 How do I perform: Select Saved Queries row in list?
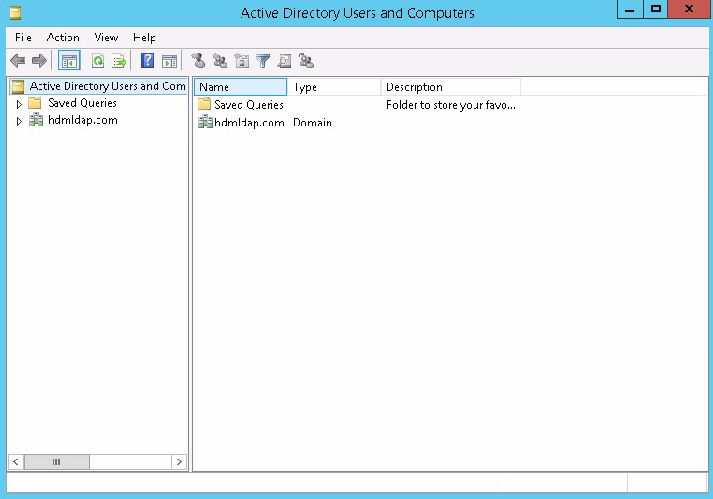tap(249, 105)
